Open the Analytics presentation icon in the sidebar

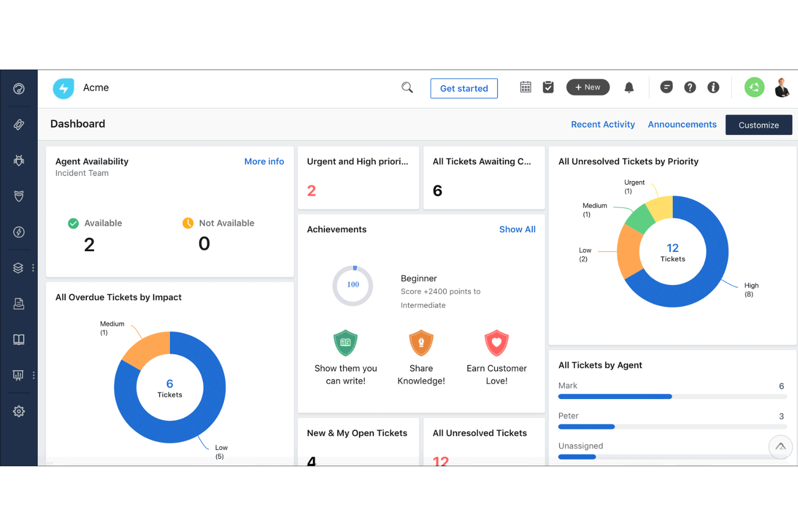tap(19, 375)
